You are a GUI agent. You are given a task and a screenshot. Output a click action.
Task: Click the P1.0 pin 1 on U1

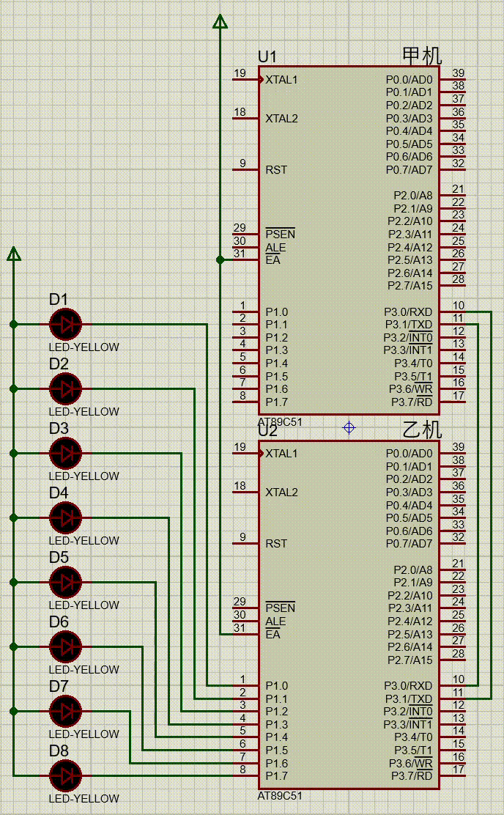point(245,311)
